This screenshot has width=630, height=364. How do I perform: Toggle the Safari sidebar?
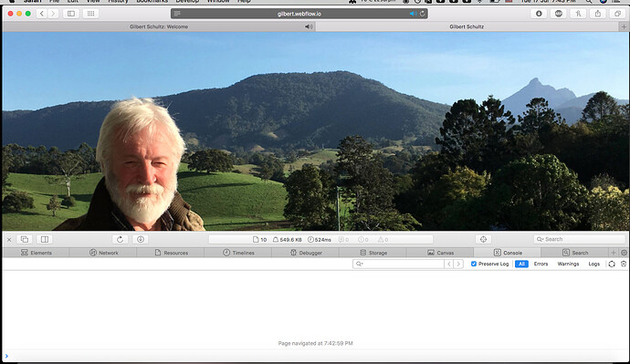coord(71,14)
